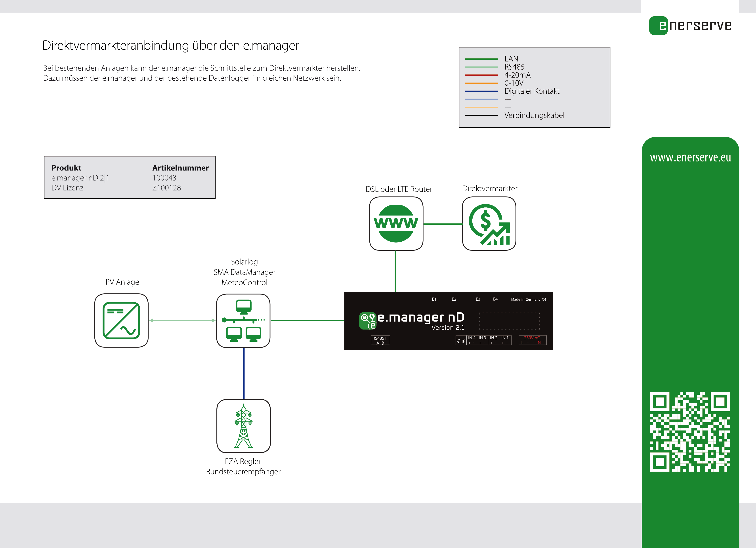The image size is (756, 548).
Task: Click the Solarlog label
Action: click(x=244, y=262)
